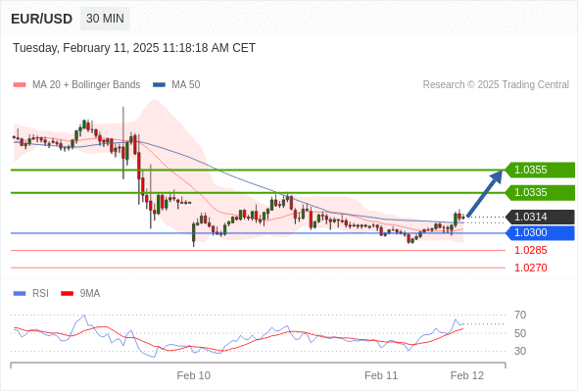578x392 pixels.
Task: Click the RSI blue legend marker
Action: click(x=20, y=294)
